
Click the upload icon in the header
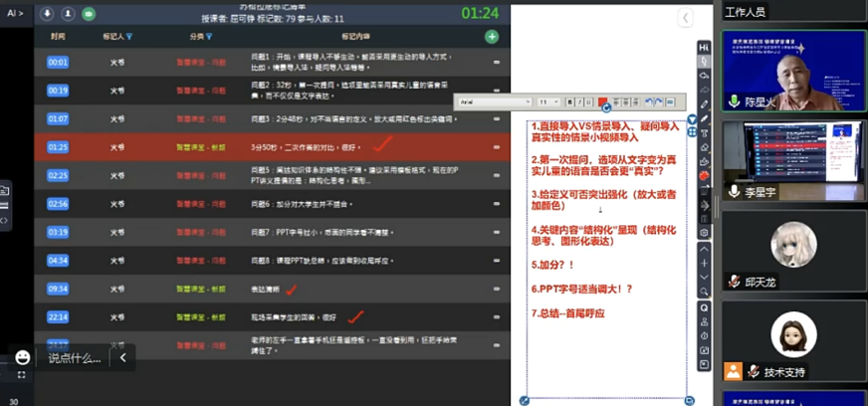[68, 14]
